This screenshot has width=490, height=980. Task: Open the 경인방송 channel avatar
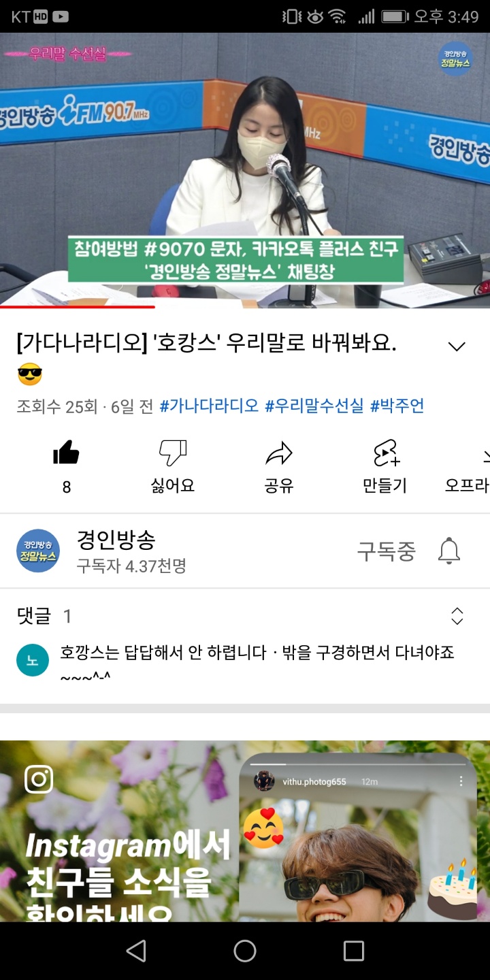[38, 551]
